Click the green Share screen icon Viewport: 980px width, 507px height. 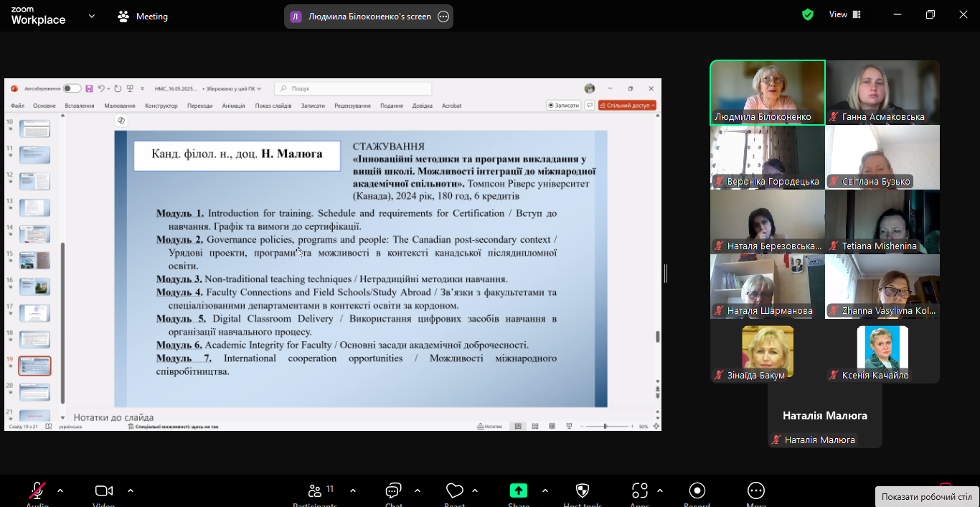pos(518,491)
